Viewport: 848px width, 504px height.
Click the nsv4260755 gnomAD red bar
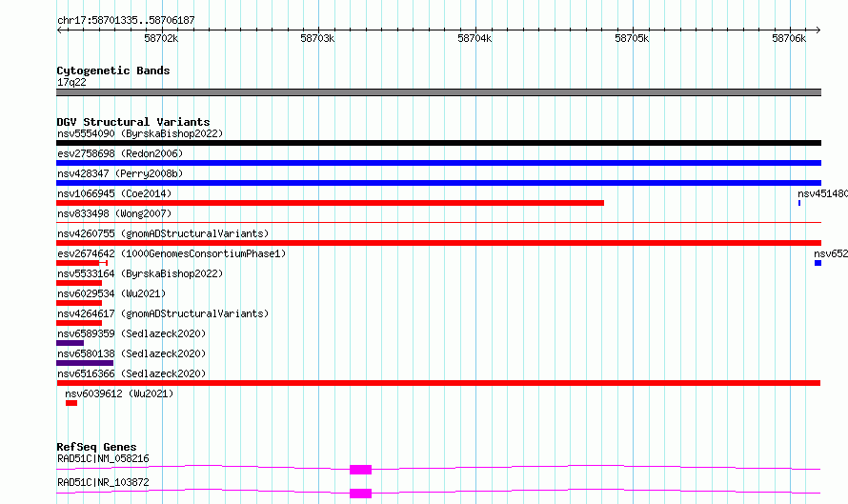[x=438, y=243]
